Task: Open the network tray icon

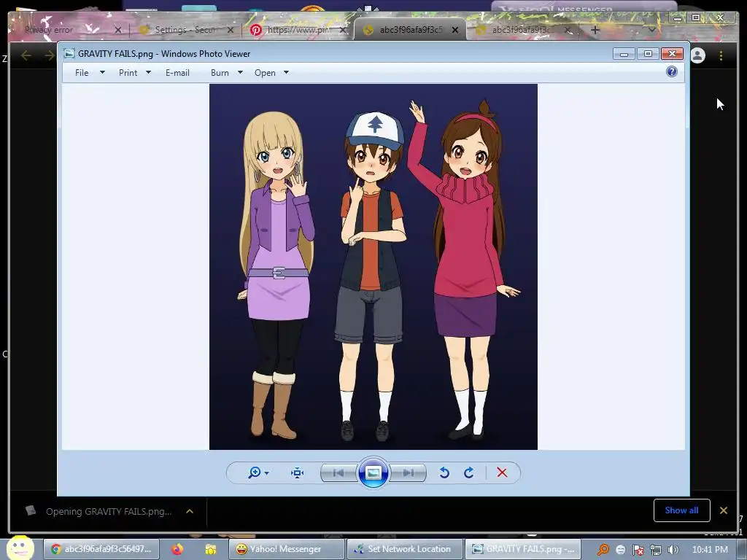Action: [x=656, y=550]
